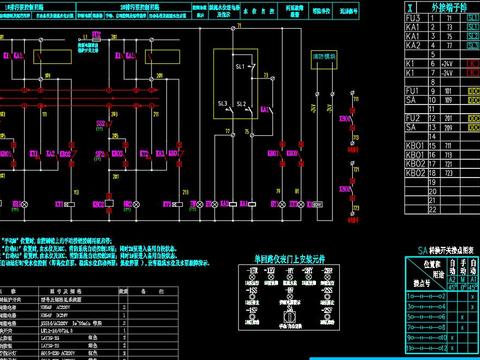Select the SL1 float switch contact symbol

click(252, 67)
